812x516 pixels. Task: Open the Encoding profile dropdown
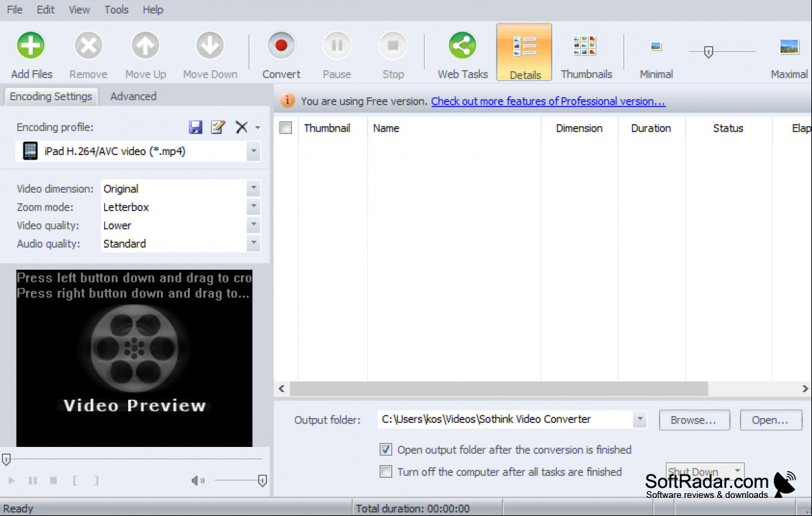pyautogui.click(x=253, y=152)
